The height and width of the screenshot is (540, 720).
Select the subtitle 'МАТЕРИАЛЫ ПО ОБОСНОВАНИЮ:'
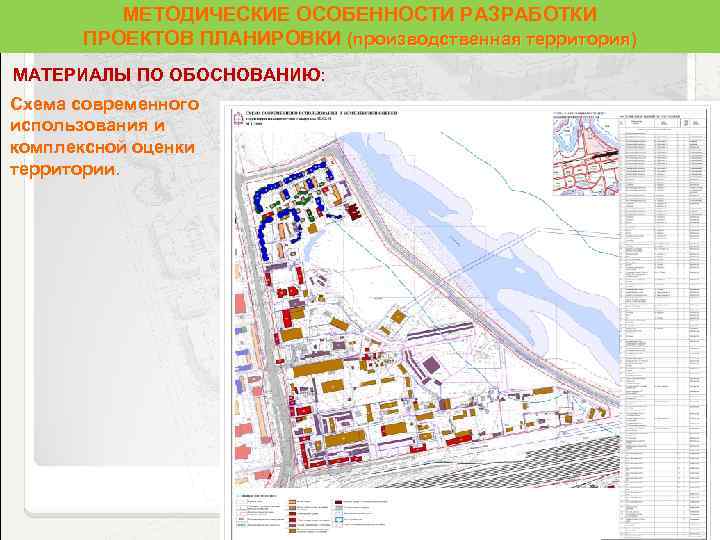point(169,75)
